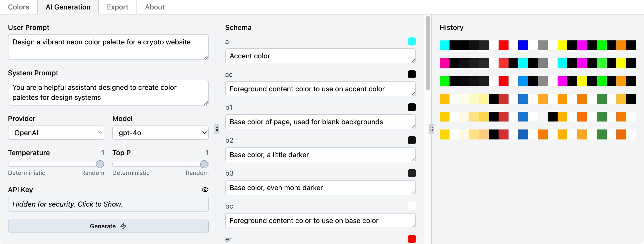
Task: Click the red swatch next to 'er'
Action: (411, 239)
